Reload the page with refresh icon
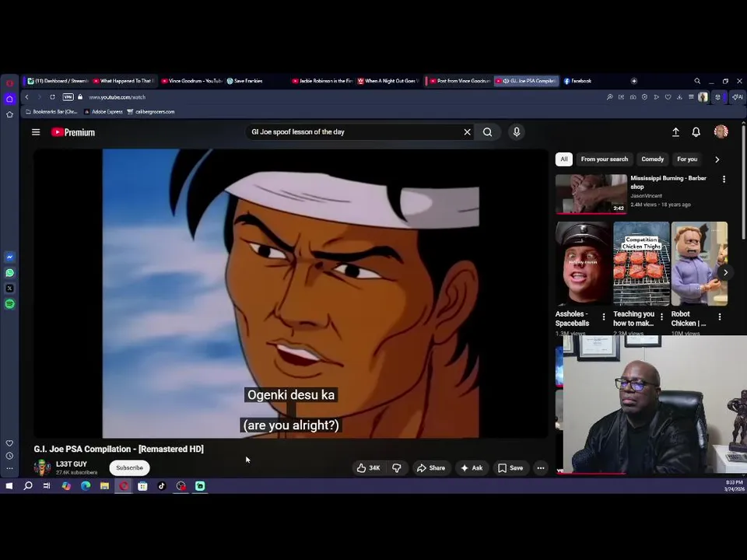The image size is (747, 560). point(52,96)
